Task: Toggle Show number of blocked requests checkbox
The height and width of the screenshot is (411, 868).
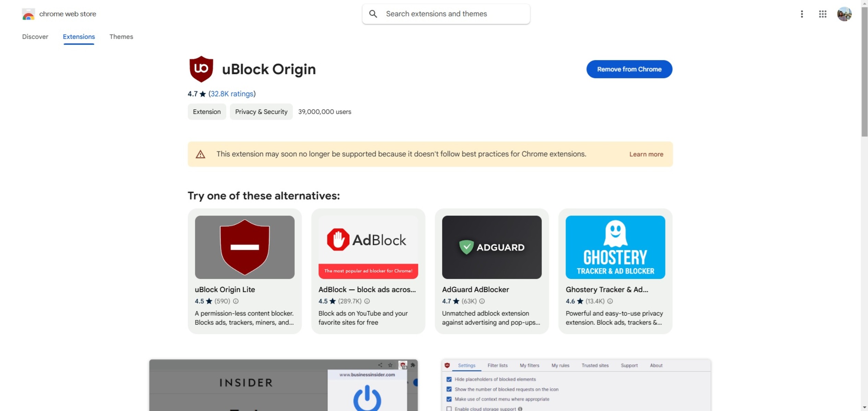Action: [x=449, y=389]
